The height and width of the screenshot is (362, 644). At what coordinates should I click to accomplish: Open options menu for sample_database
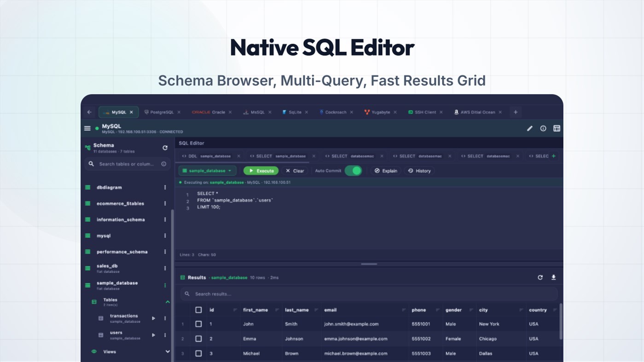(165, 285)
